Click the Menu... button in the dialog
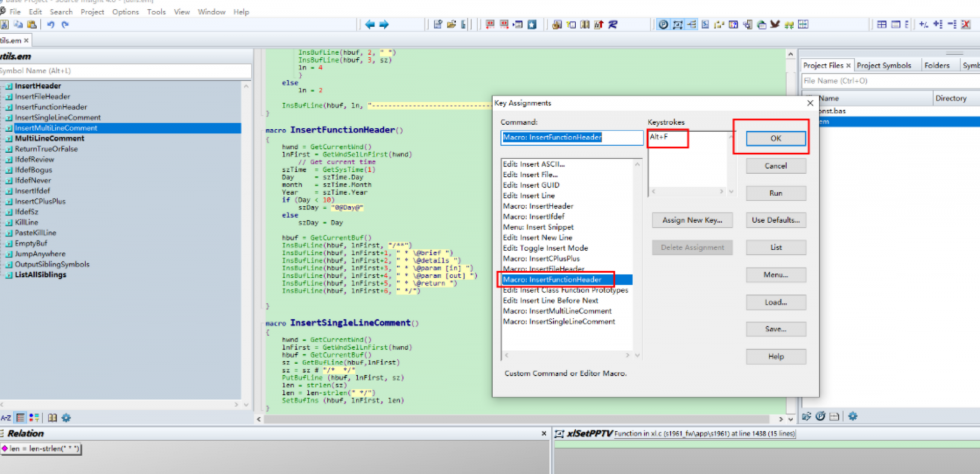This screenshot has height=474, width=980. tap(776, 275)
